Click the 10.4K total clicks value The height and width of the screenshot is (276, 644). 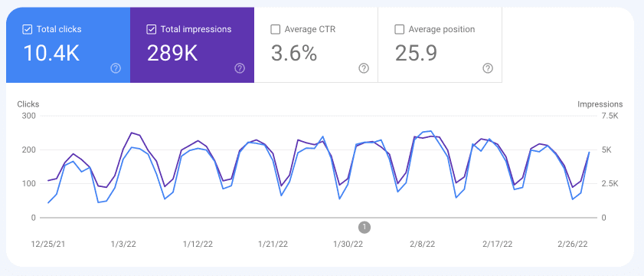click(x=51, y=53)
